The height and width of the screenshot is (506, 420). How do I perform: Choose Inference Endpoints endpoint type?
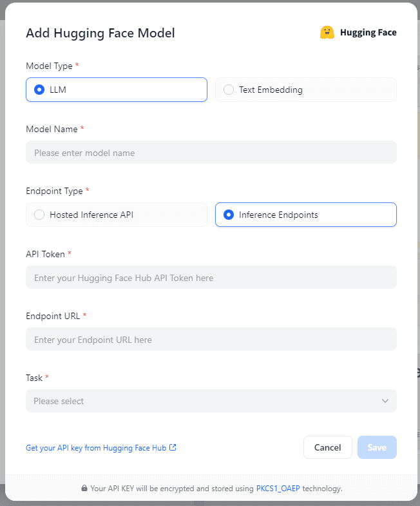pos(229,215)
